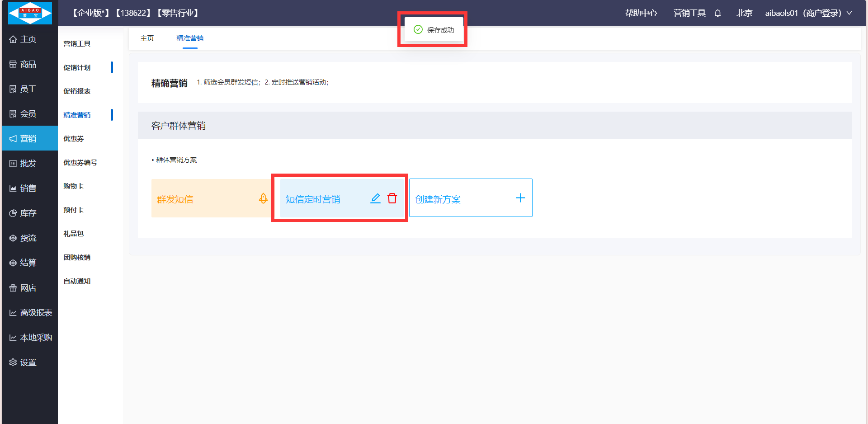Delete 短信定时营销 plan with trash icon

[x=392, y=198]
